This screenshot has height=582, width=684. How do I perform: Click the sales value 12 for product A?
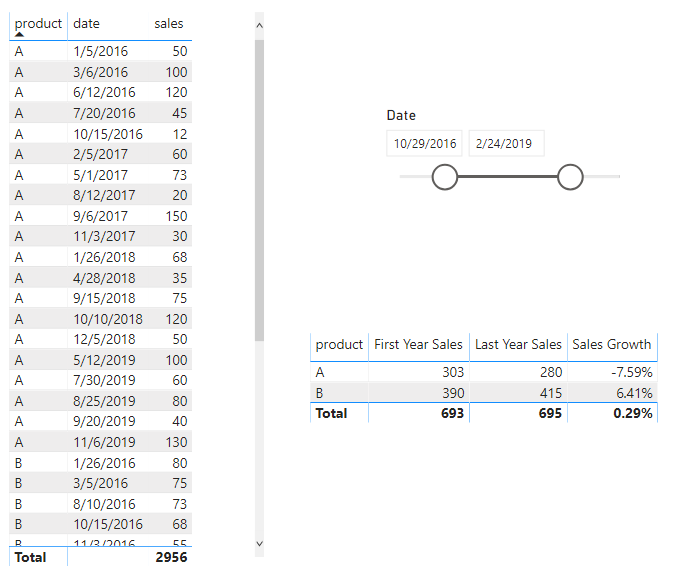click(180, 134)
